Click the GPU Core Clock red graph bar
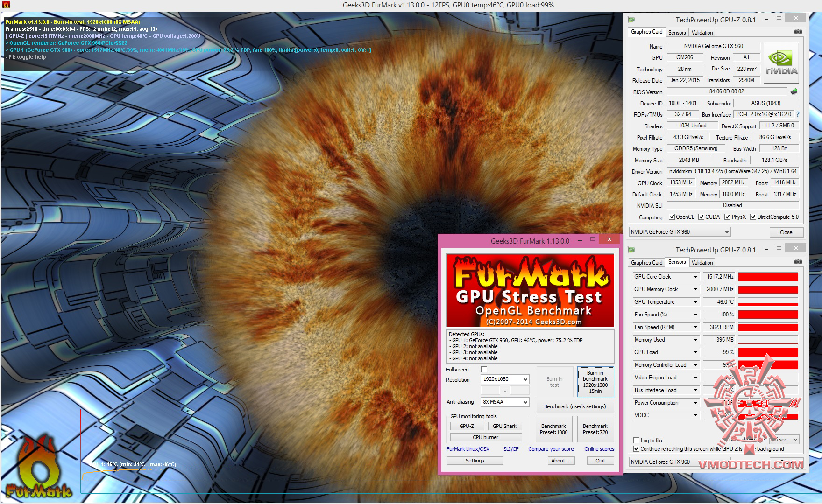The image size is (822, 504). click(x=768, y=277)
